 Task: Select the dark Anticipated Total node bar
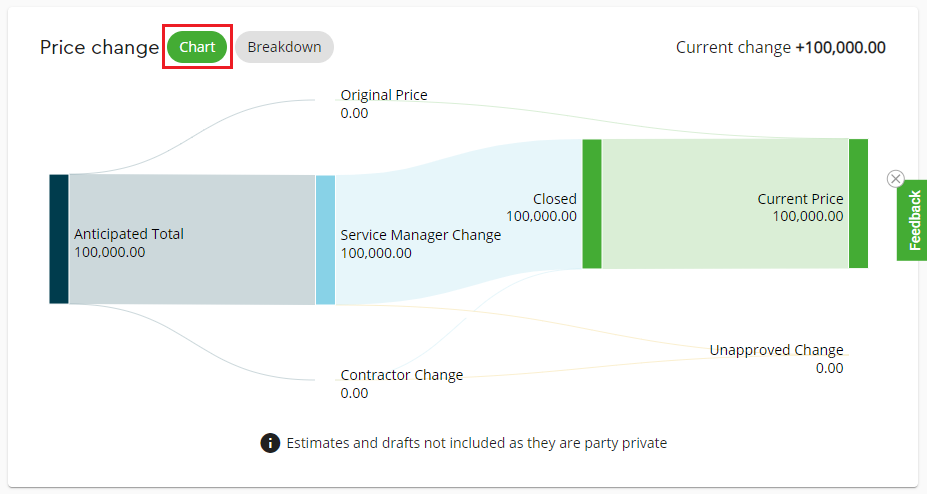pyautogui.click(x=59, y=239)
